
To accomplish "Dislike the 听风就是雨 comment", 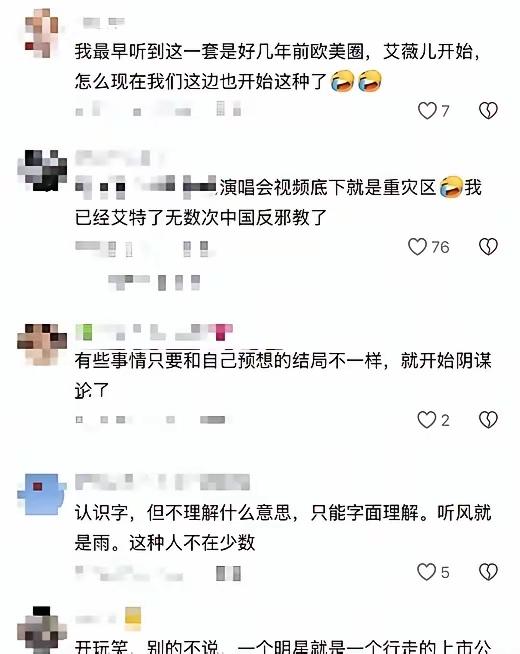I will [x=488, y=572].
